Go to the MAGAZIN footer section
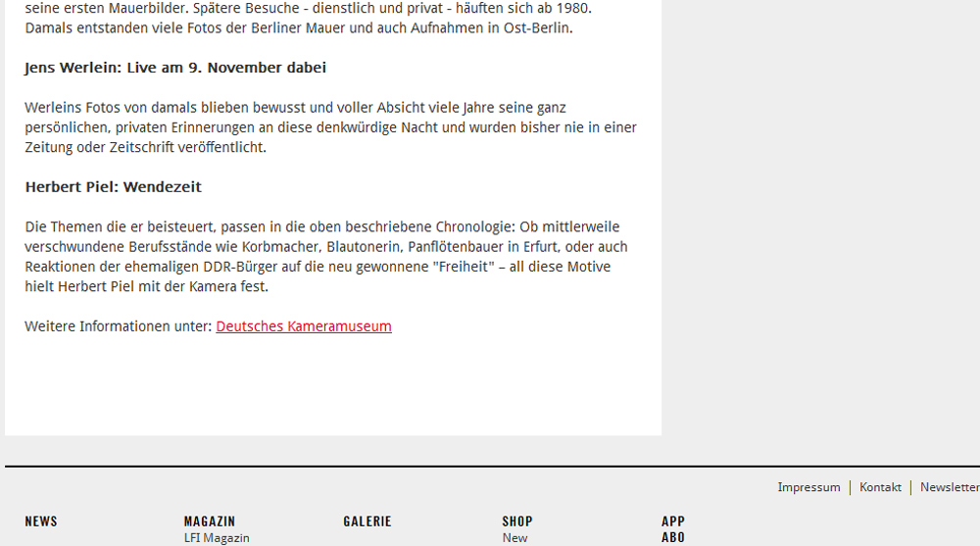 pos(210,521)
